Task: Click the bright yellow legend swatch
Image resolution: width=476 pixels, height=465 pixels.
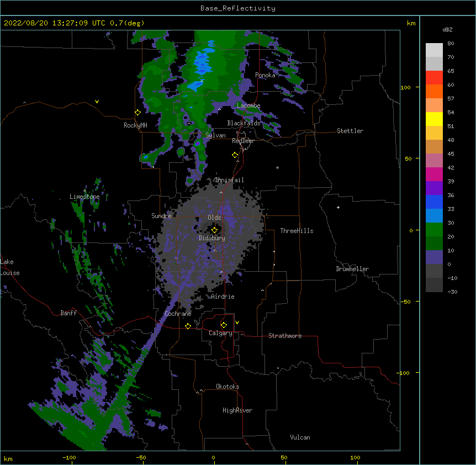Action: tap(434, 119)
